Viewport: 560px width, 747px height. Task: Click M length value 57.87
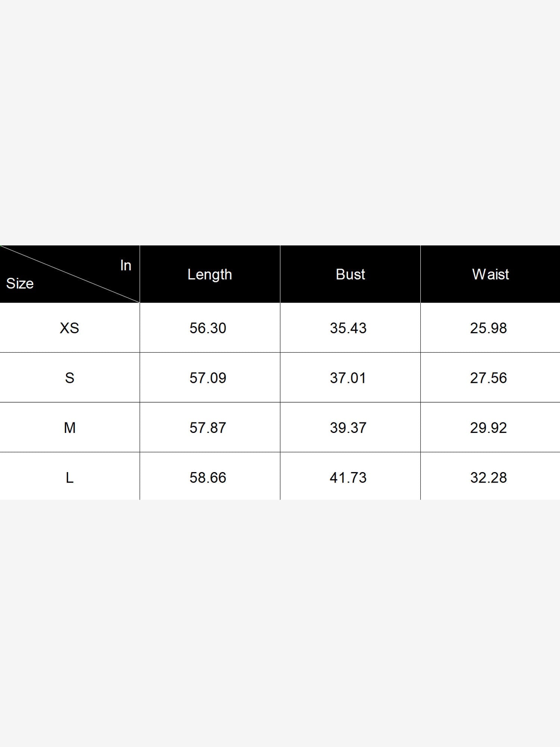click(208, 428)
